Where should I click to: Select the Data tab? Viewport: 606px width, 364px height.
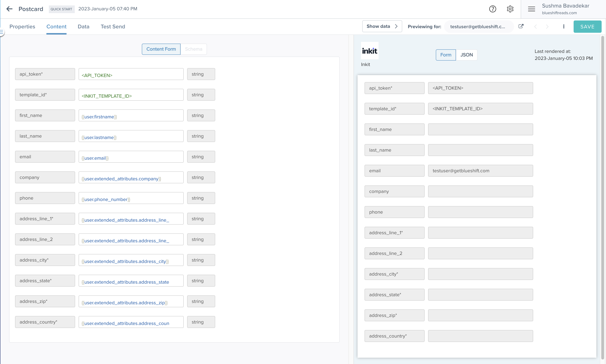[x=83, y=26]
